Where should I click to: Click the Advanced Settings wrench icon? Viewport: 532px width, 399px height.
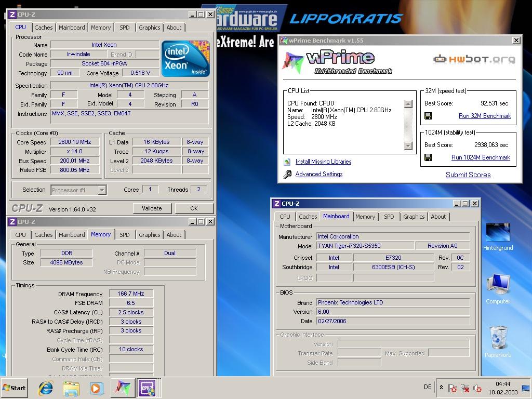coord(287,175)
